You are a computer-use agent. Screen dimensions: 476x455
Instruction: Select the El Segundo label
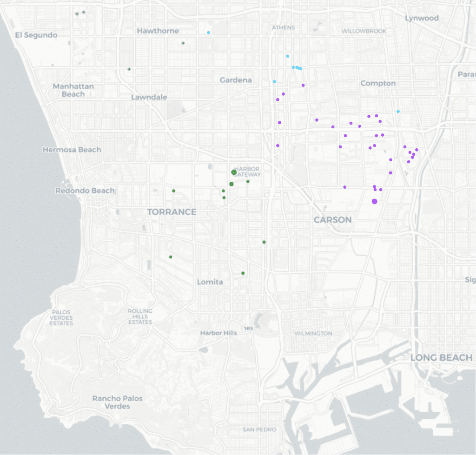(36, 35)
